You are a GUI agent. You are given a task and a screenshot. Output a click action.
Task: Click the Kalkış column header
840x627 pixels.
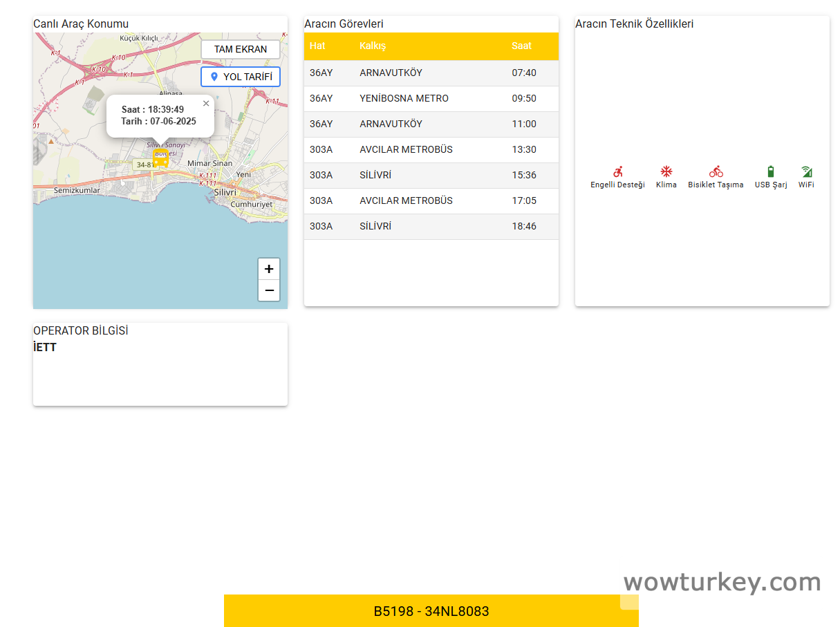[x=373, y=46]
